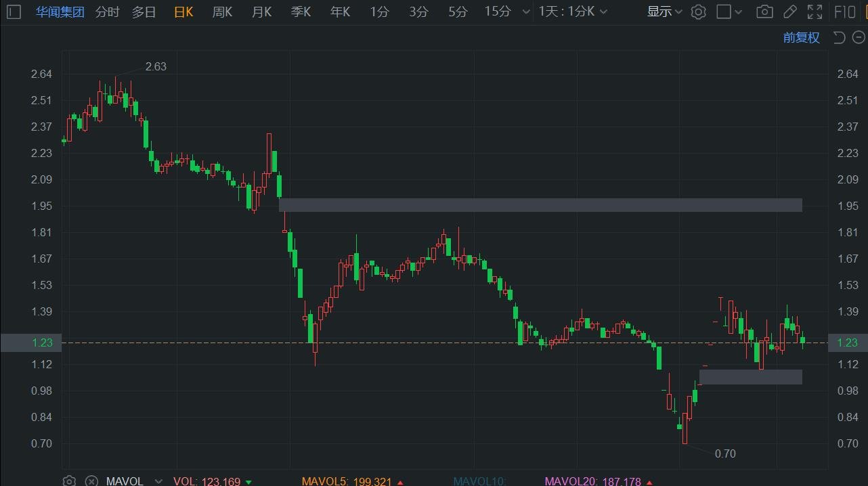Open chart settings gear icon

coord(699,12)
